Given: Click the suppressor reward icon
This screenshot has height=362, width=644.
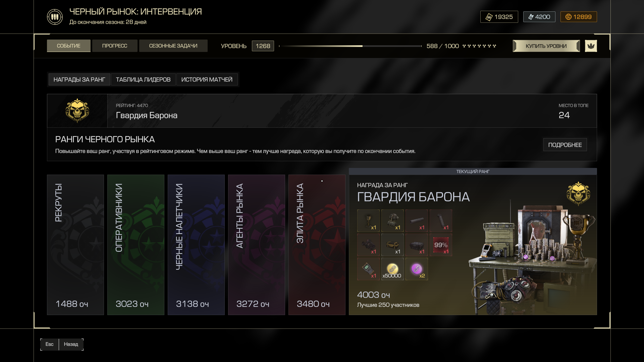Looking at the screenshot, I should click(417, 221).
